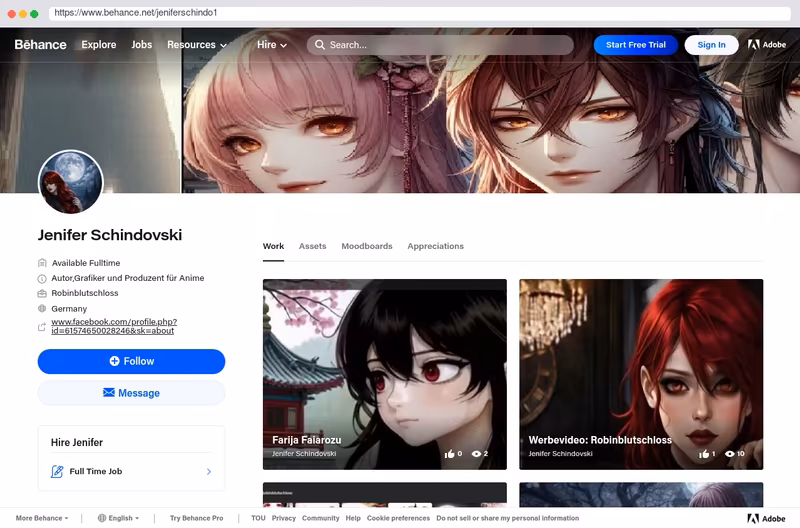Click the Germany location text
800x528 pixels.
coord(69,309)
